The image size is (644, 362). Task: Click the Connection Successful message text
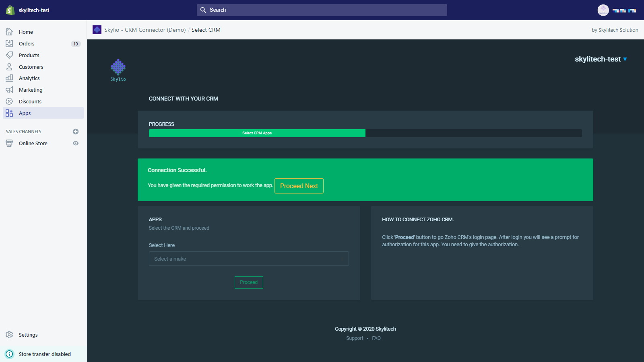click(x=177, y=170)
